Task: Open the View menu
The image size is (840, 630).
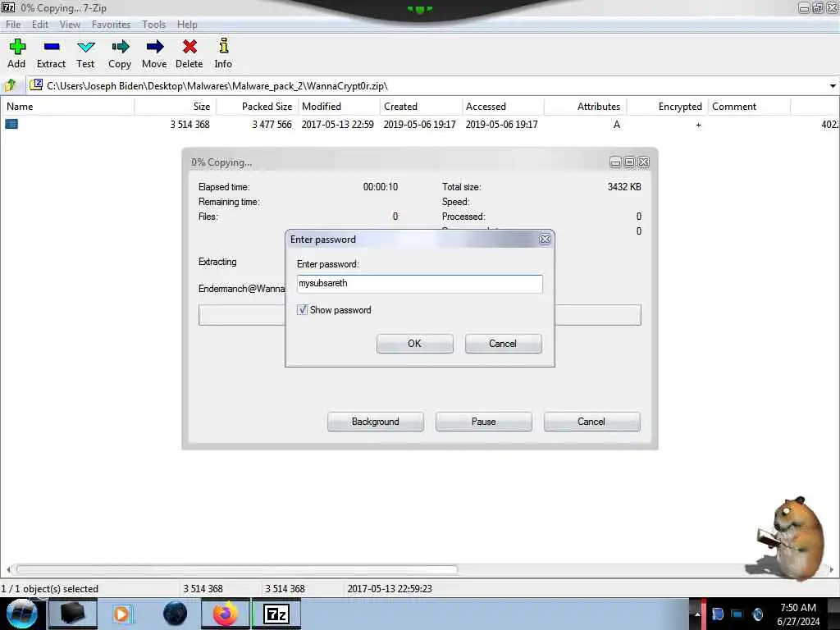Action: tap(71, 25)
